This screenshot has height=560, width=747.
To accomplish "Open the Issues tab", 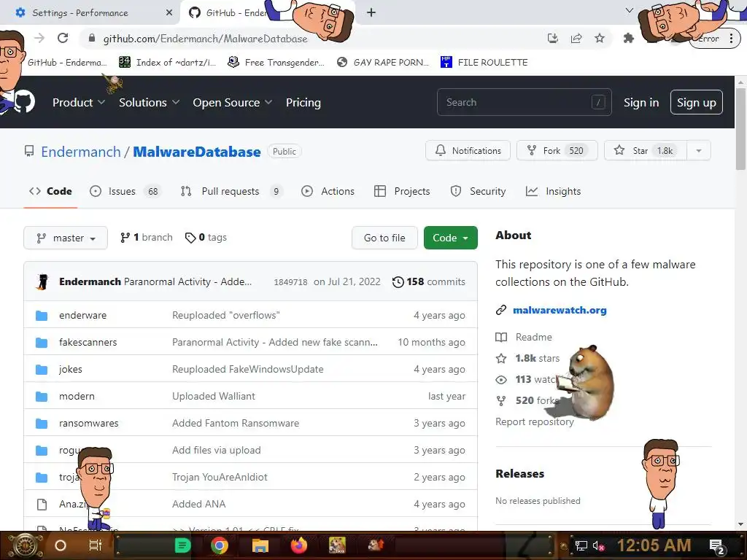I will 125,191.
